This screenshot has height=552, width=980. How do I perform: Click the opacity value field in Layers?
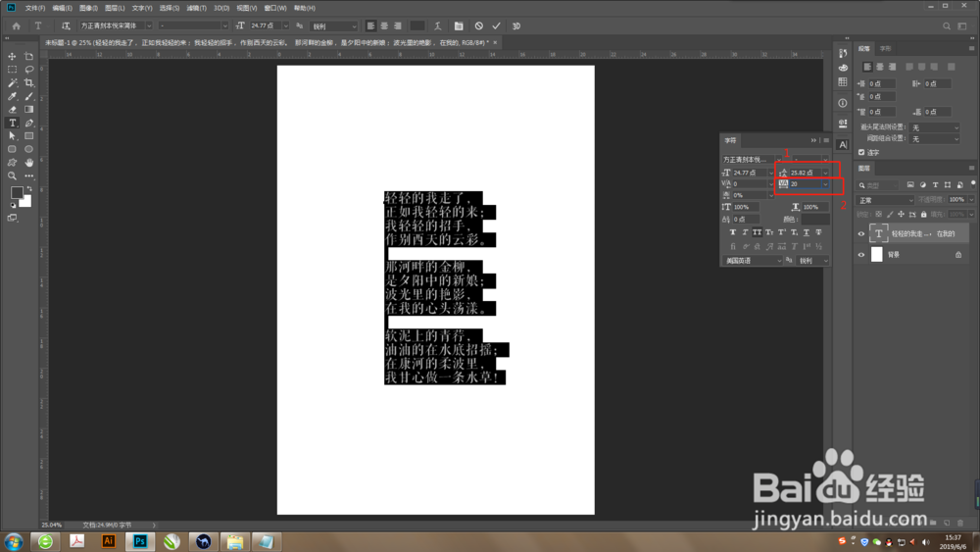pos(956,200)
